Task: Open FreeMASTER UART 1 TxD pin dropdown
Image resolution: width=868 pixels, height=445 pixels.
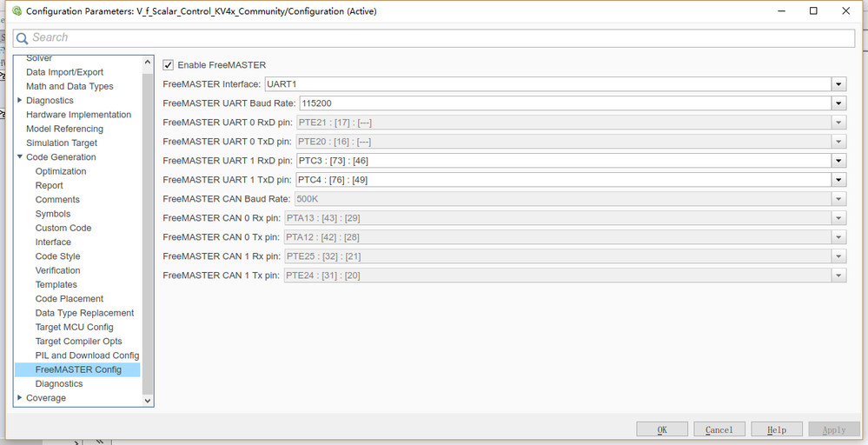Action: 838,180
